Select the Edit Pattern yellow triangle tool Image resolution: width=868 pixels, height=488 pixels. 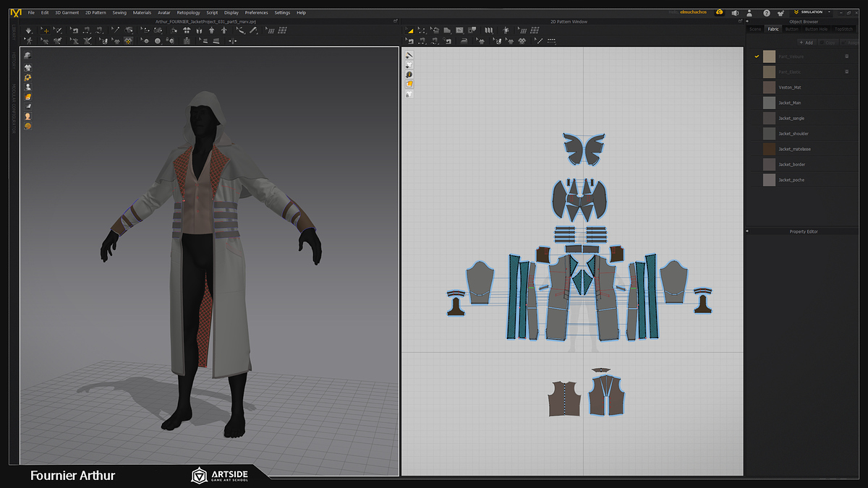click(x=409, y=30)
